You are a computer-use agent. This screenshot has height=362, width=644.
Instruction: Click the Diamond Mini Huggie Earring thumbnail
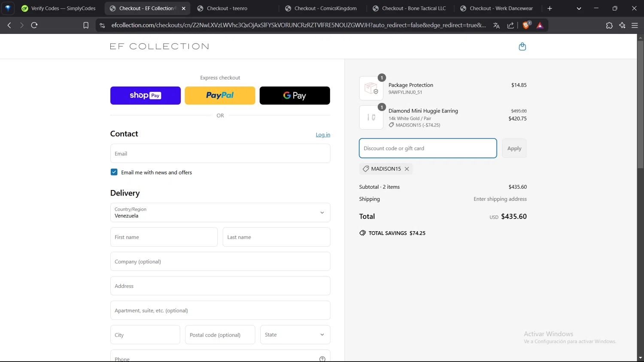coord(371,117)
